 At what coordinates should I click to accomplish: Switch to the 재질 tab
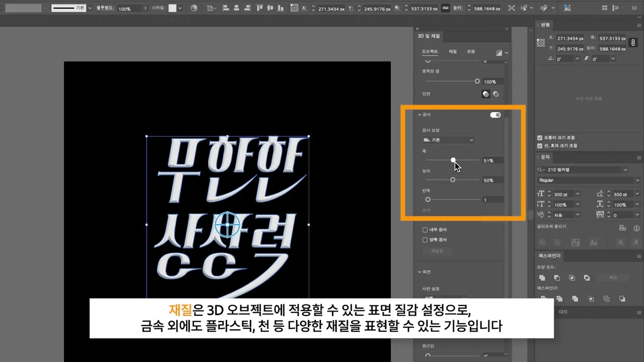[x=453, y=51]
